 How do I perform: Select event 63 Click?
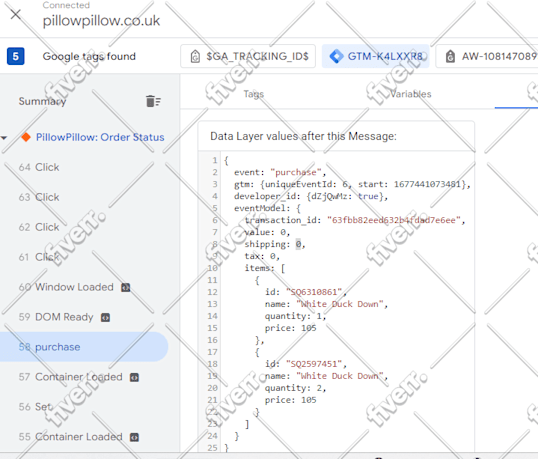pyautogui.click(x=39, y=197)
